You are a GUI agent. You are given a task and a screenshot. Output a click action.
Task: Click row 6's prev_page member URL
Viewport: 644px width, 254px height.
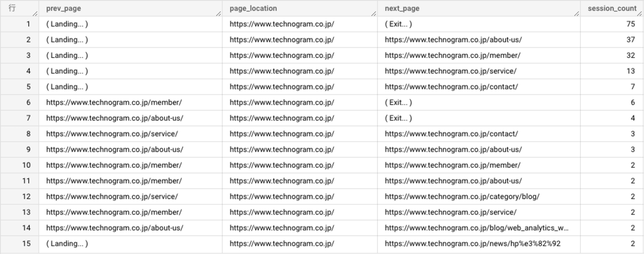pos(114,103)
